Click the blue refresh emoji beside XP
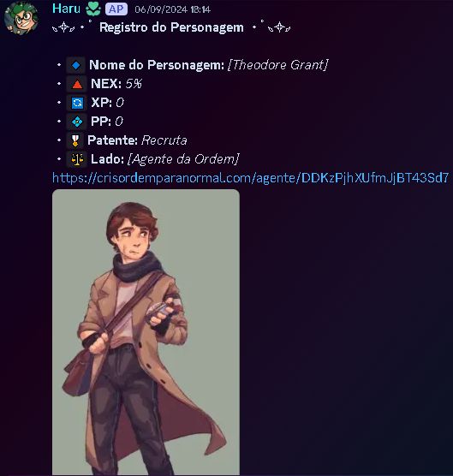Screen dimensions: 453x476 [77, 103]
